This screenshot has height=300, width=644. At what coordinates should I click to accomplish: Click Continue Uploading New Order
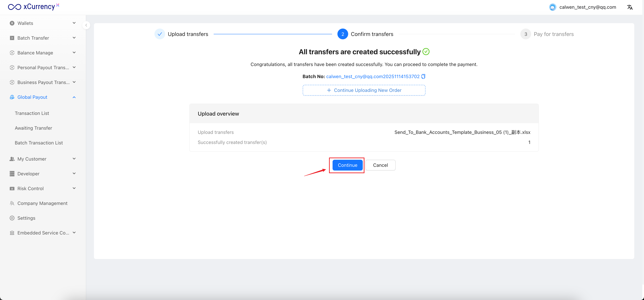tap(364, 90)
